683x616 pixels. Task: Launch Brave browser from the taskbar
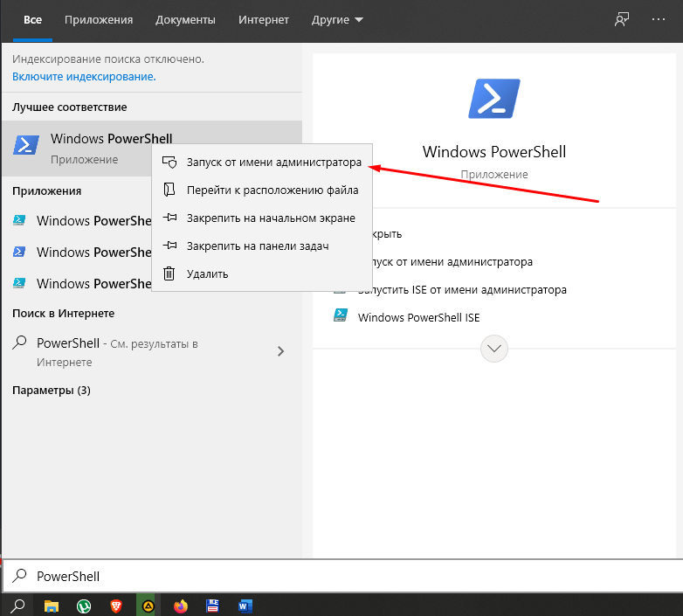tap(116, 606)
